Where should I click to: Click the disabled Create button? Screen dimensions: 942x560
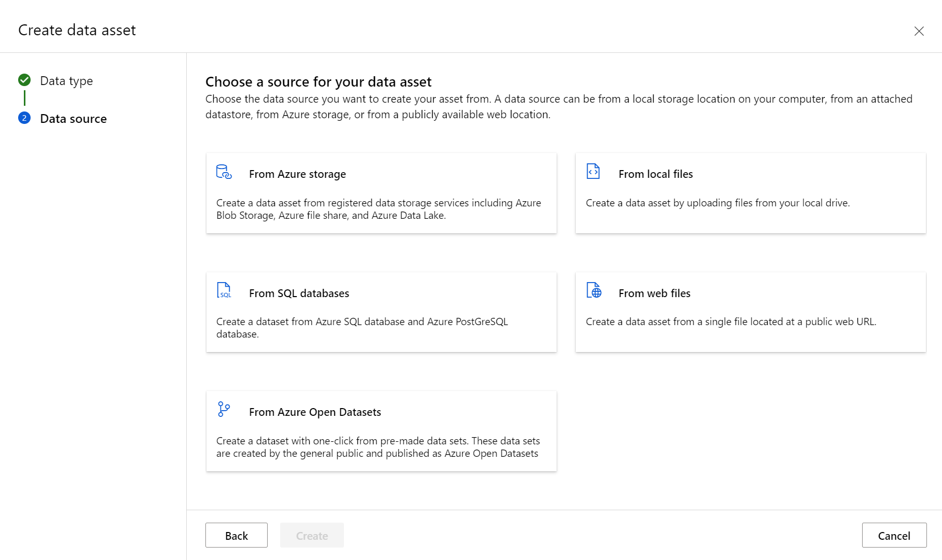[x=312, y=536]
